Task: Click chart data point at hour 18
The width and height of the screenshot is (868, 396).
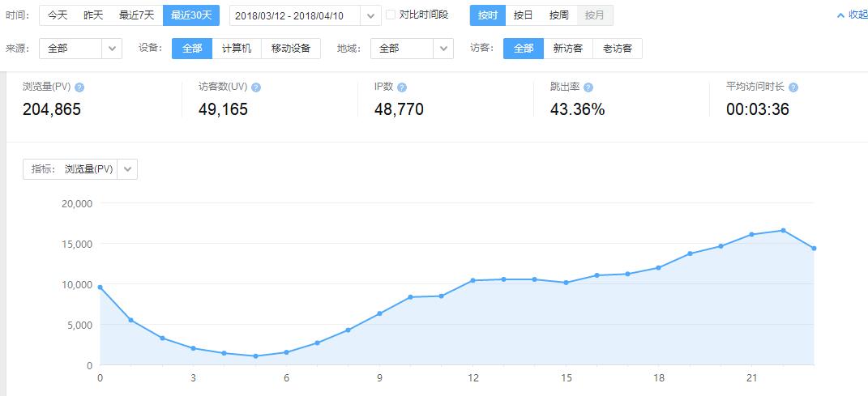Action: tap(658, 268)
